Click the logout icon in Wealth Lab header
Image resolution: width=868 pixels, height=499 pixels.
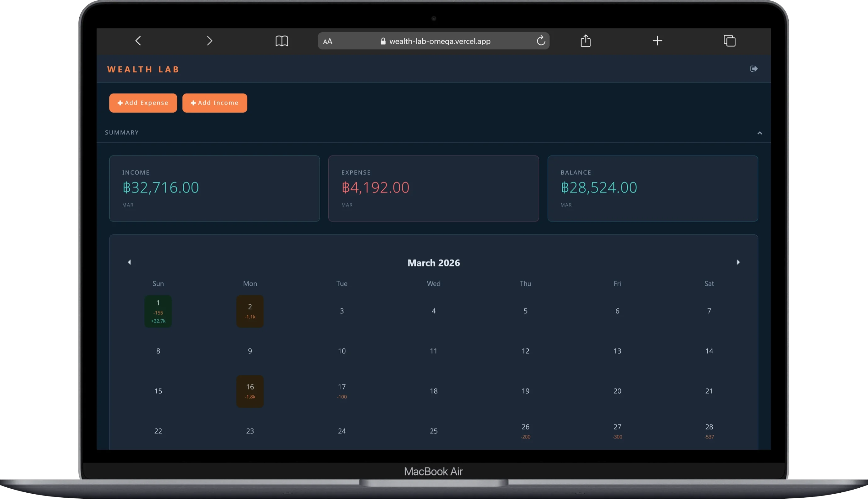coord(754,69)
